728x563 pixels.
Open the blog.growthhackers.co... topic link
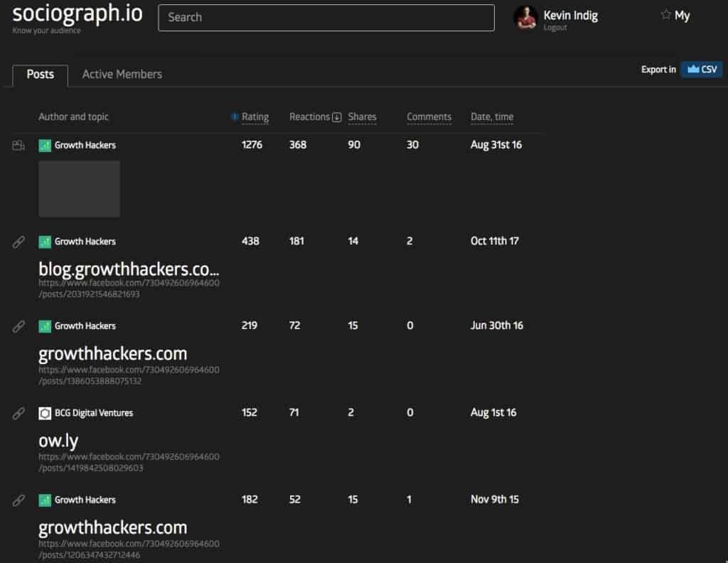[x=129, y=269]
